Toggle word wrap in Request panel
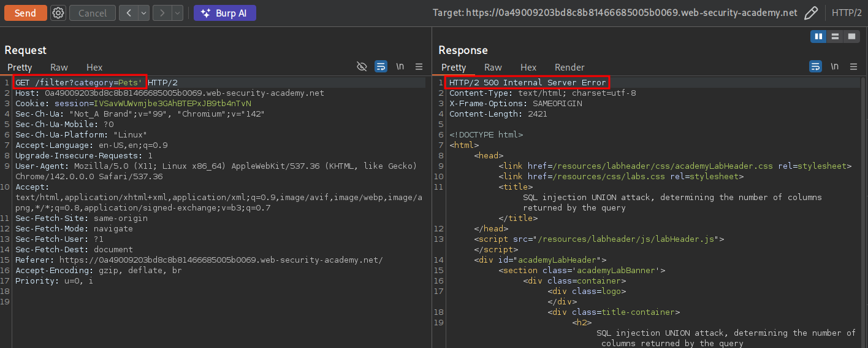868x348 pixels. (x=381, y=66)
